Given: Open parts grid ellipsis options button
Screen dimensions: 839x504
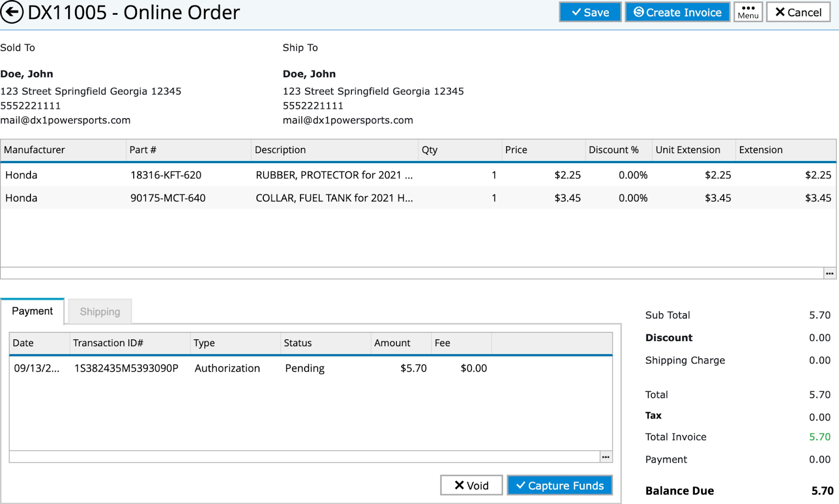Looking at the screenshot, I should coord(830,273).
